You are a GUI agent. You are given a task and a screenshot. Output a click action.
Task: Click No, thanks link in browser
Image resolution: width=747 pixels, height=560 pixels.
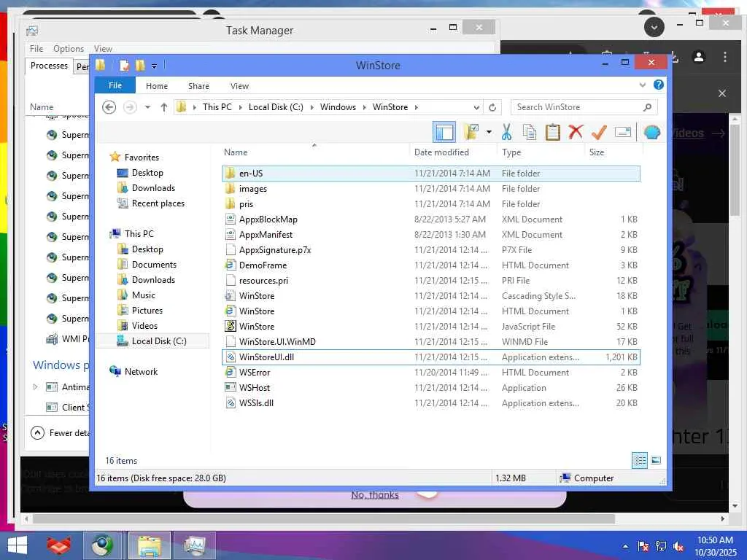374,495
